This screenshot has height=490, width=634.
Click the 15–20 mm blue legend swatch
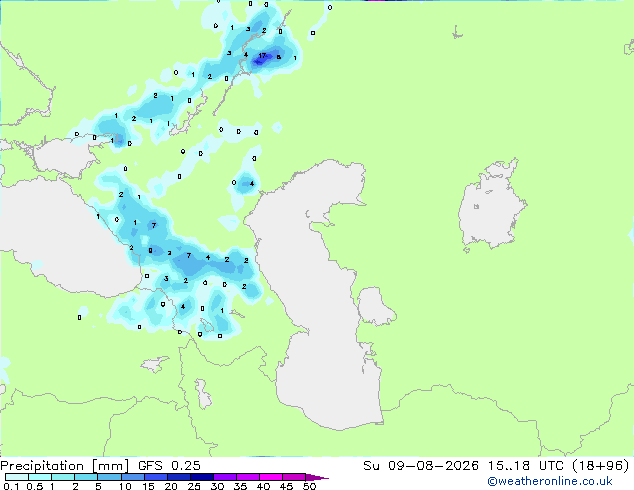coord(156,477)
